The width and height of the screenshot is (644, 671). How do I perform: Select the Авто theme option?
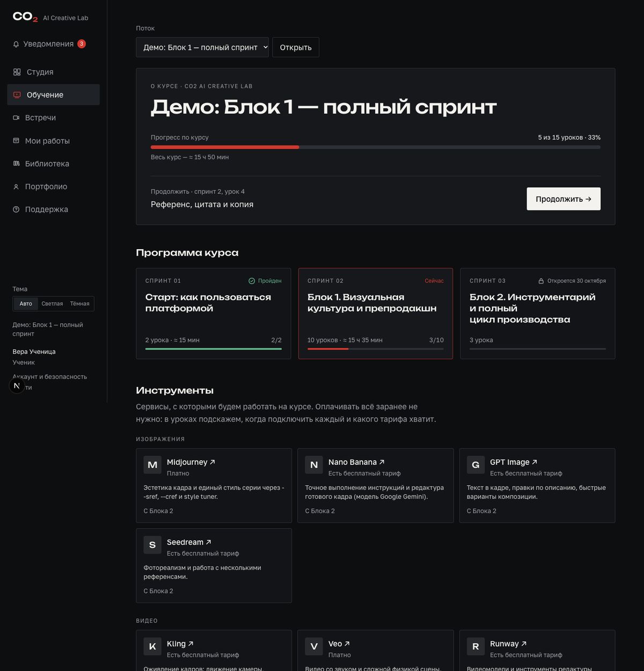coord(26,304)
